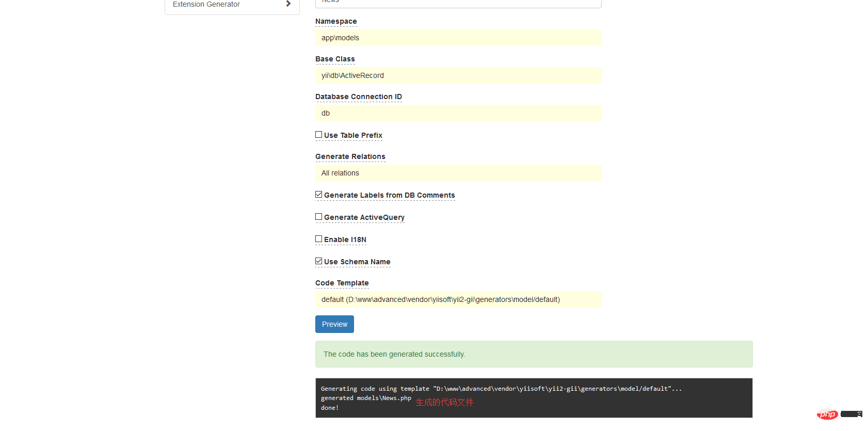
Task: Click the Namespace input field containing app\models
Action: click(458, 38)
